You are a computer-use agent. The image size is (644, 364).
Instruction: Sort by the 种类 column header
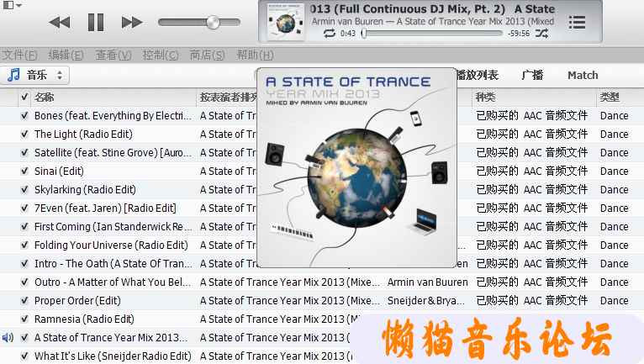[x=485, y=97]
